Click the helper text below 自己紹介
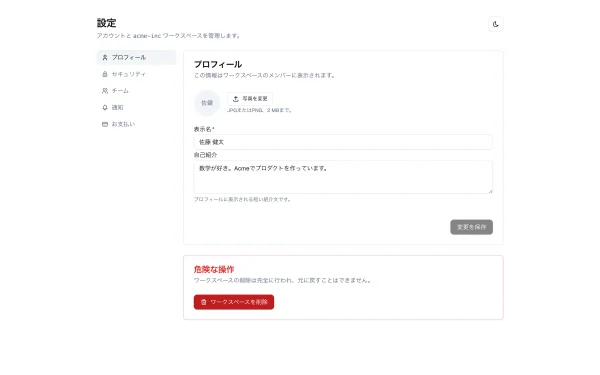The image size is (600, 375). pyautogui.click(x=242, y=199)
